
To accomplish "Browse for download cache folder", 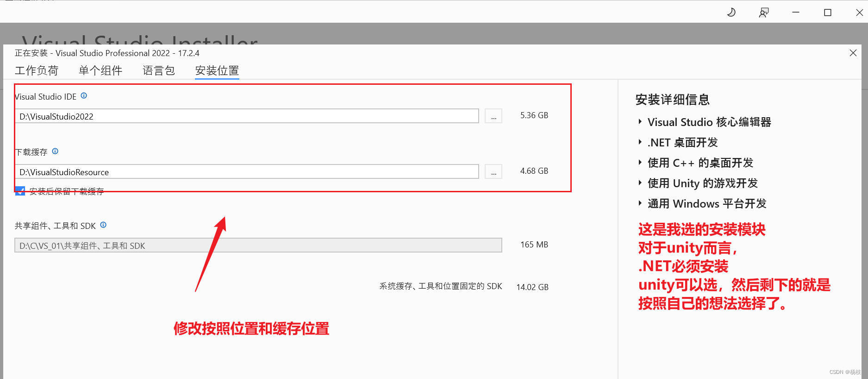I will [493, 171].
